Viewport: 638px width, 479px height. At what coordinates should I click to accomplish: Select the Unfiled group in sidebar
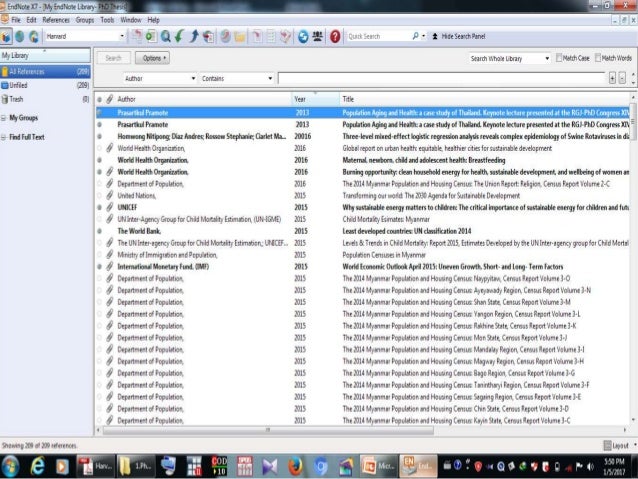(x=45, y=85)
